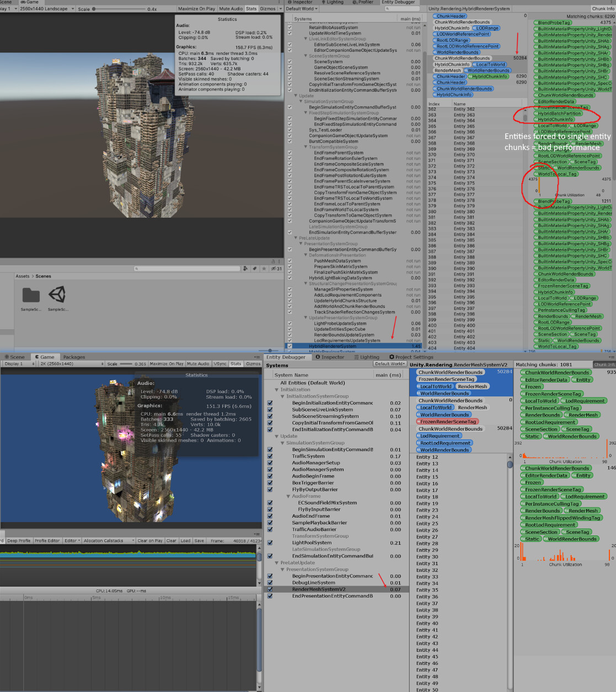Disable UpdateWorldTimeSystem in the upper Systems list

pos(290,33)
